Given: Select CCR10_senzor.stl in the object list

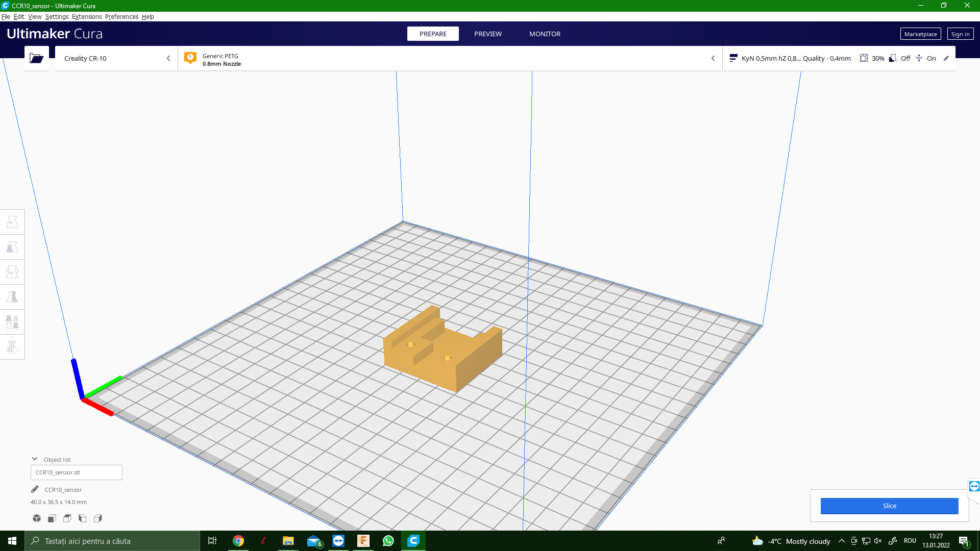Looking at the screenshot, I should coord(77,472).
